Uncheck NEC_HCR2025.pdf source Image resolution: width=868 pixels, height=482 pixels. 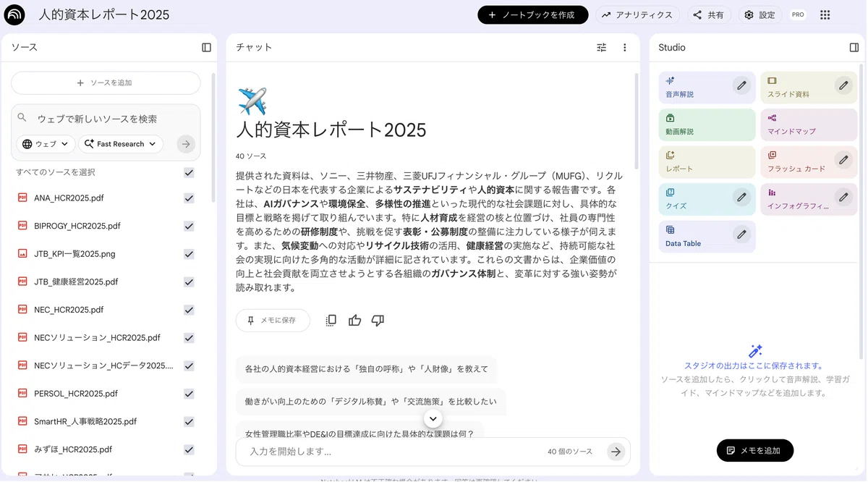(189, 310)
